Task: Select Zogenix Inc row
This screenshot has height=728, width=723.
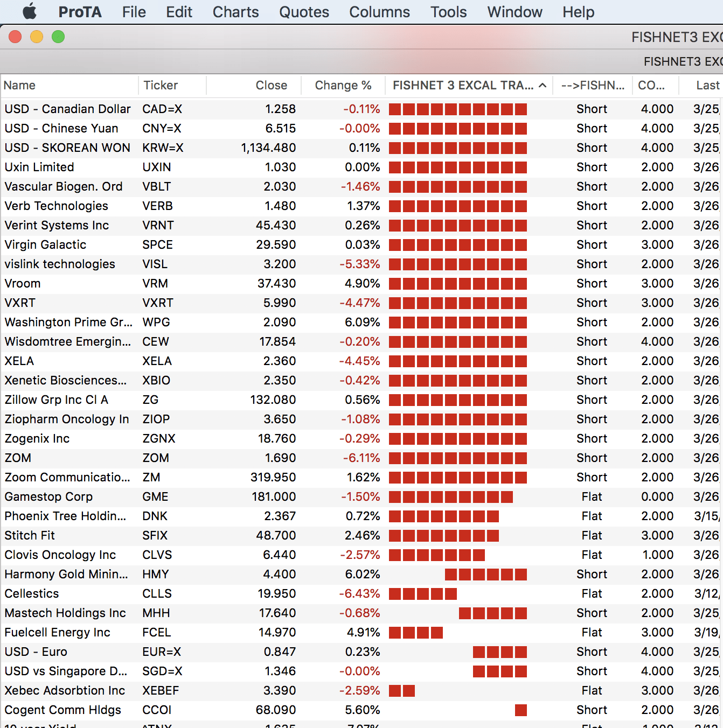Action: tap(361, 438)
